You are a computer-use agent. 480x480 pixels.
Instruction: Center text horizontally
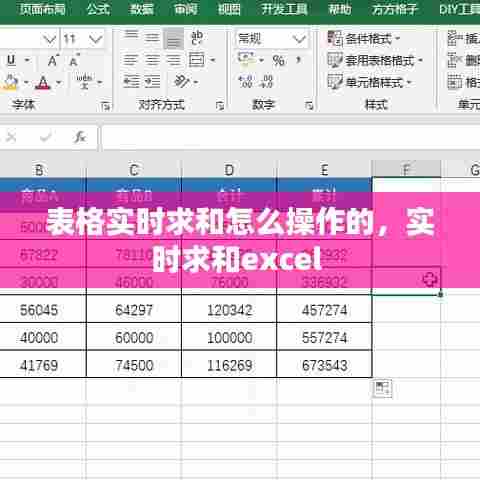[x=152, y=60]
